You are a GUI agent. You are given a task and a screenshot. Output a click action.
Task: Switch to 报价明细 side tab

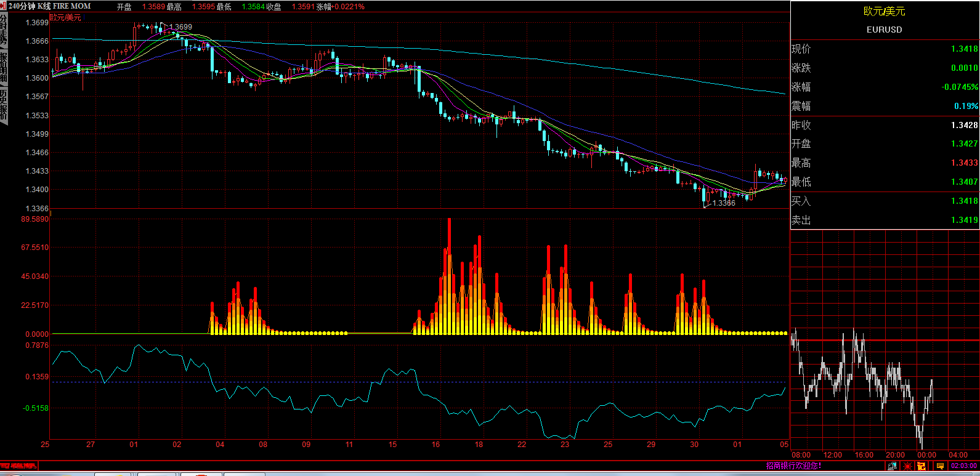pyautogui.click(x=4, y=68)
